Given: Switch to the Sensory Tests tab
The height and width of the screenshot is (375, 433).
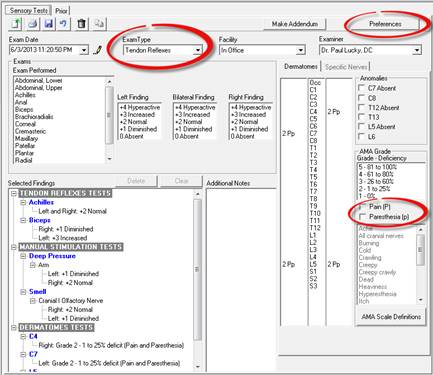Looking at the screenshot, I should coord(28,10).
